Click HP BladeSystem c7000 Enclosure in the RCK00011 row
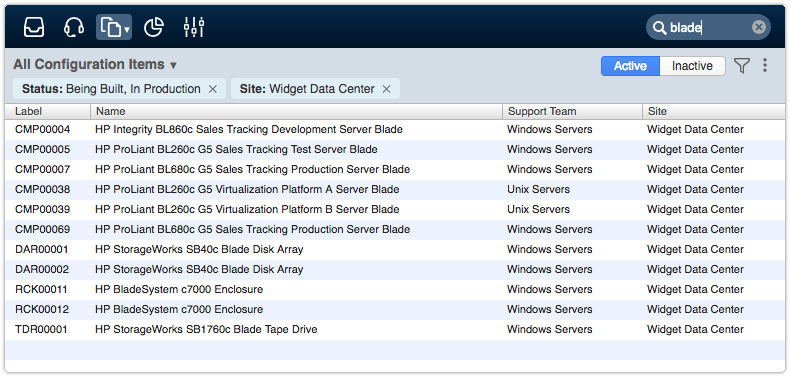Screen dimensions: 790x377 point(179,289)
